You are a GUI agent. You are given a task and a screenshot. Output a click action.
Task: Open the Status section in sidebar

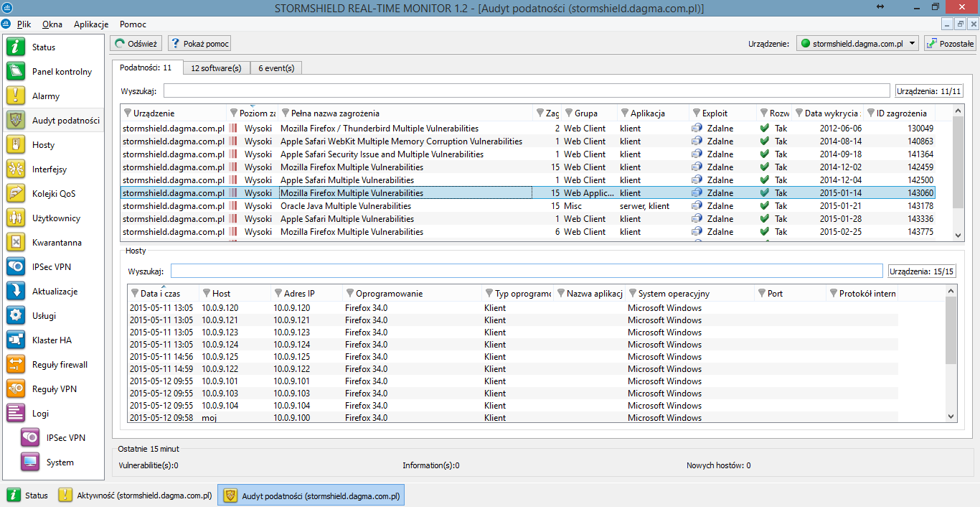click(x=54, y=47)
